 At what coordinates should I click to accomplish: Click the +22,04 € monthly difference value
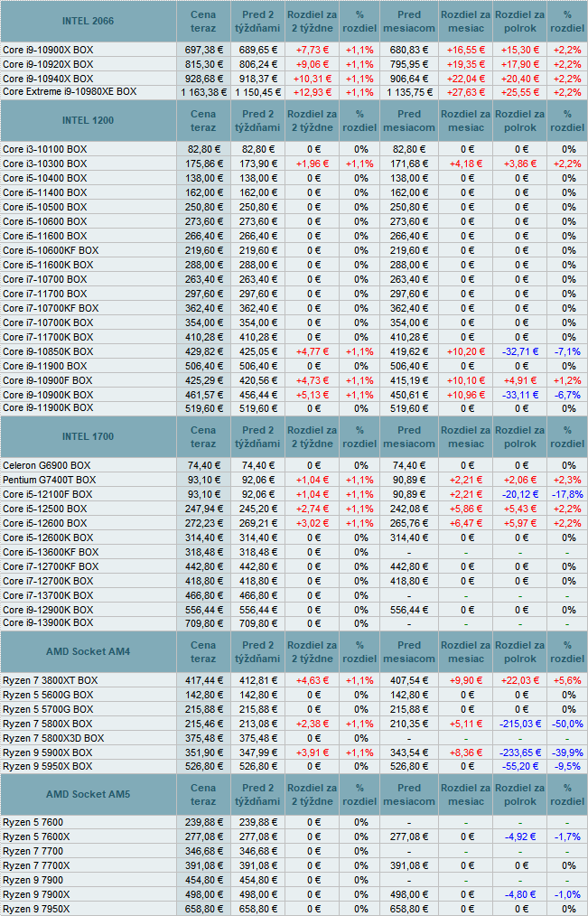[465, 79]
